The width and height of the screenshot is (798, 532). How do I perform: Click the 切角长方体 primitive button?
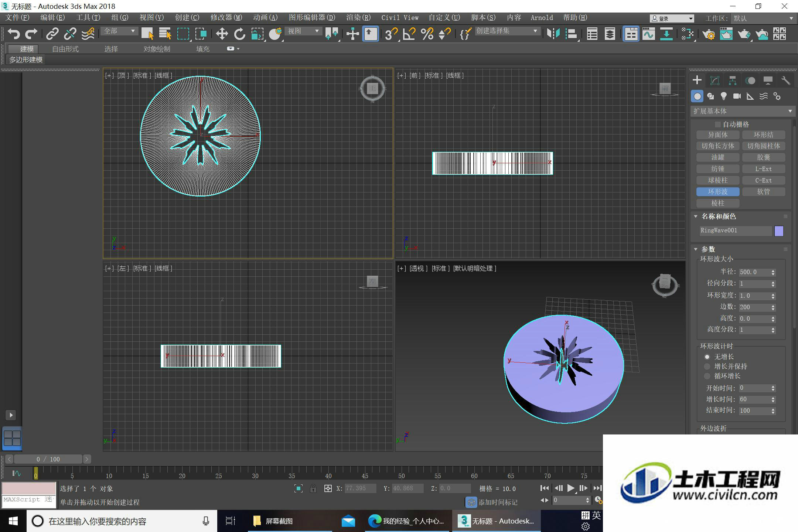(718, 146)
